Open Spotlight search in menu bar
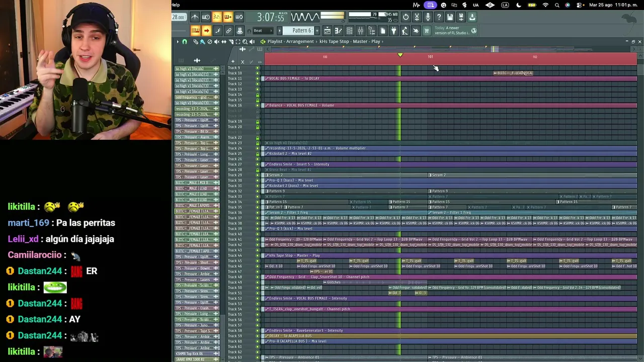This screenshot has height=362, width=644. point(557,5)
